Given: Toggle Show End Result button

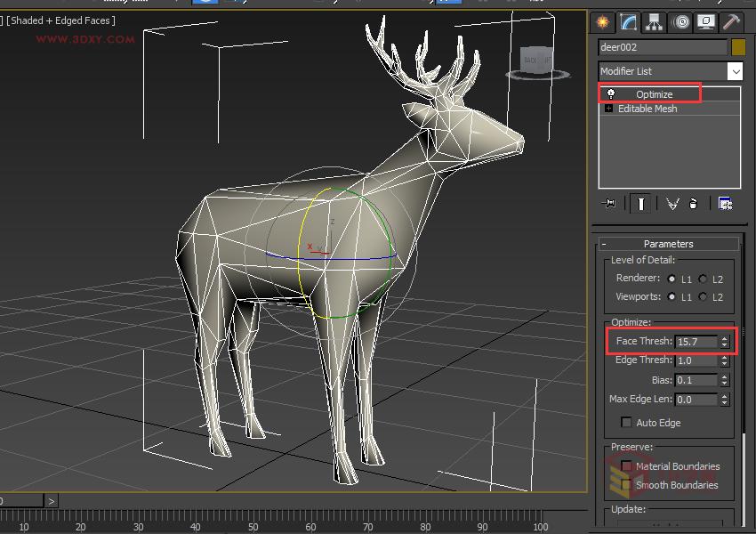Looking at the screenshot, I should [640, 204].
